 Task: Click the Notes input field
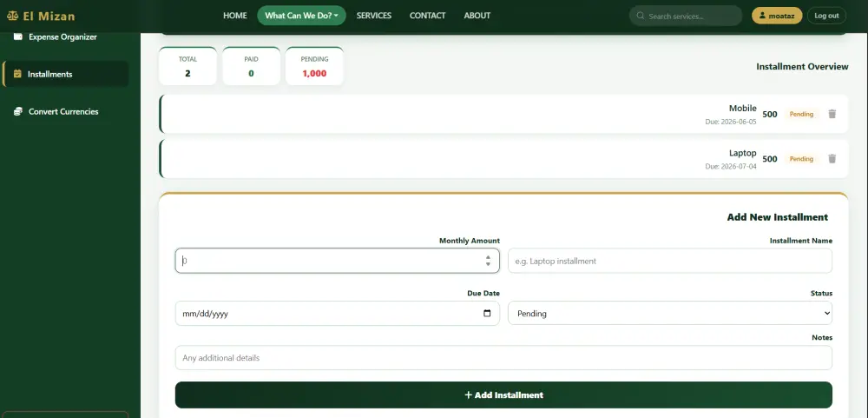(x=503, y=357)
